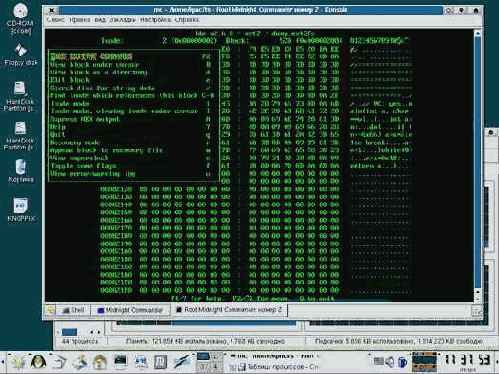Image resolution: width=499 pixels, height=374 pixels.
Task: Select the Root Midnight Commander номер 2 tab
Action: [229, 310]
